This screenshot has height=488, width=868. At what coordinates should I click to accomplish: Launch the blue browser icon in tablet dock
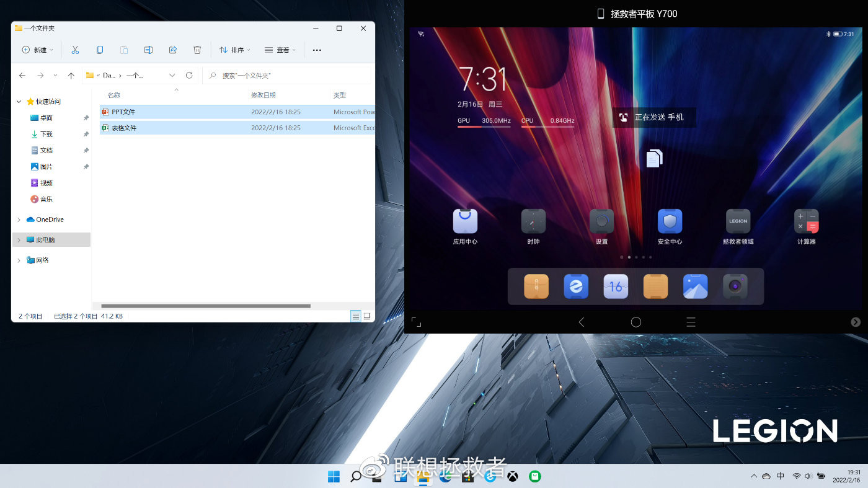pos(576,286)
